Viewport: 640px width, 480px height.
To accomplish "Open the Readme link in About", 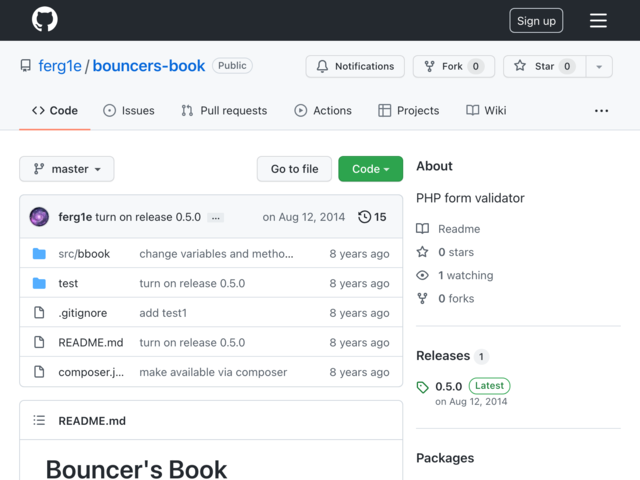I will coord(459,229).
